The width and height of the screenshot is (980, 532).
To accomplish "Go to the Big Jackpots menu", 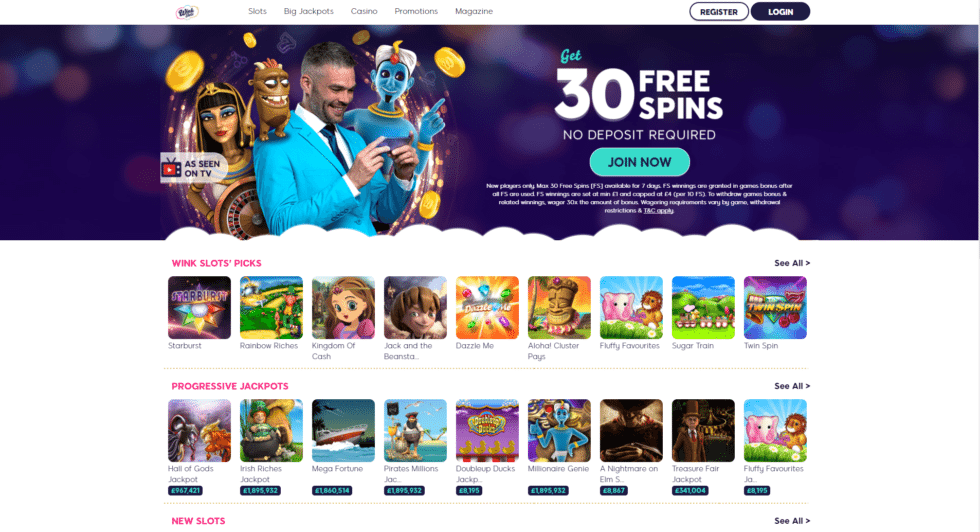I will click(309, 11).
